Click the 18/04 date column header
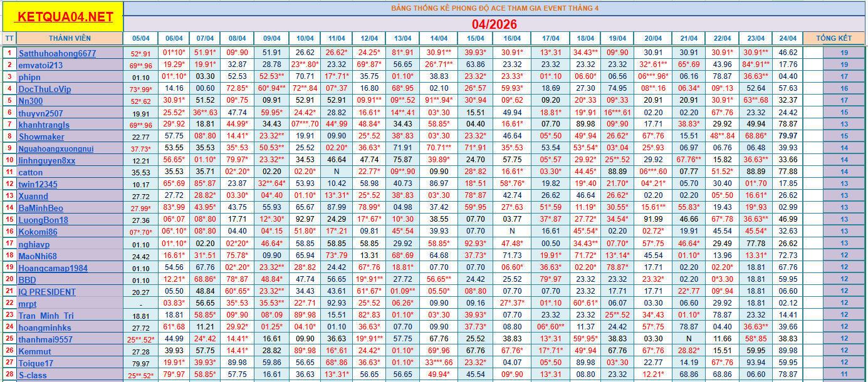The height and width of the screenshot is (382, 868). point(585,38)
